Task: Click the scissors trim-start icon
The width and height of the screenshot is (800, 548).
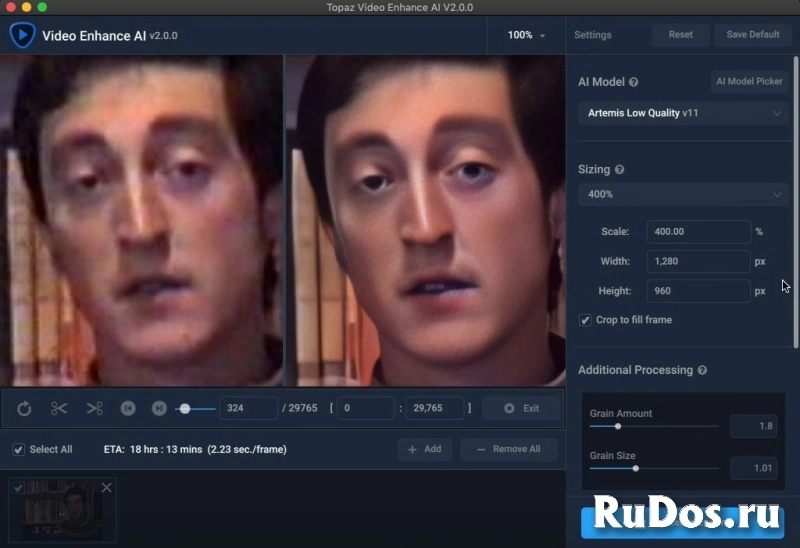Action: (x=59, y=408)
